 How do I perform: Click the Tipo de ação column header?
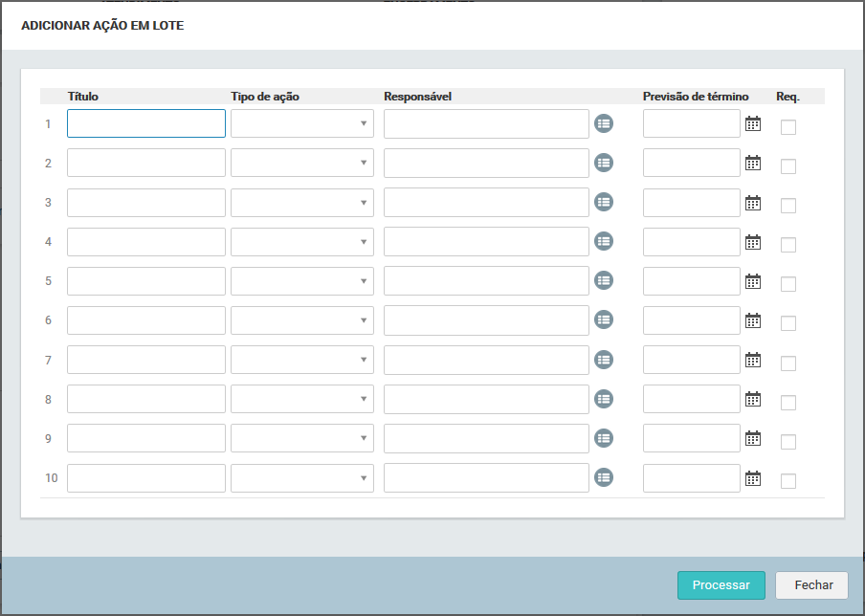coord(265,97)
